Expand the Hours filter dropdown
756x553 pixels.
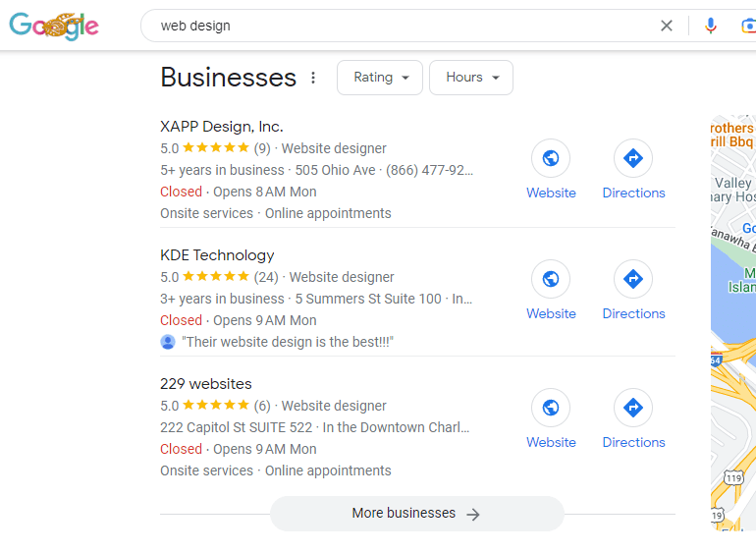pyautogui.click(x=471, y=78)
